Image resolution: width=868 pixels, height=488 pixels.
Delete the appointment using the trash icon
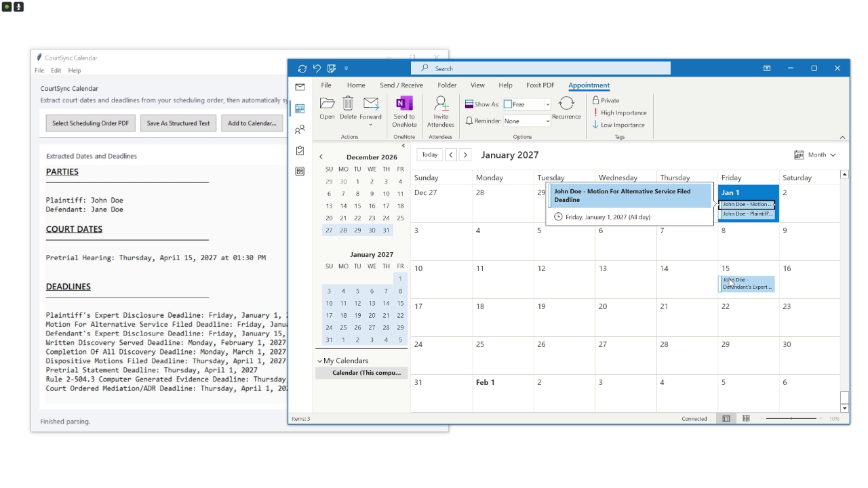(348, 108)
